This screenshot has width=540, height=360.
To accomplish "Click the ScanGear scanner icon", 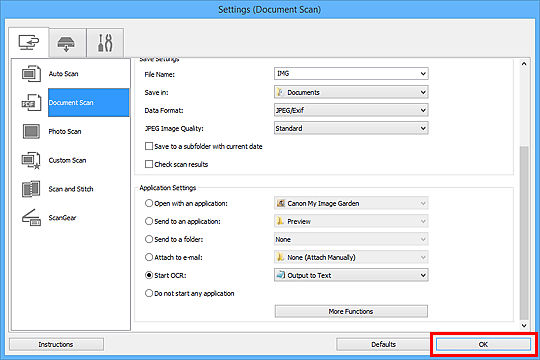I will coord(31,218).
